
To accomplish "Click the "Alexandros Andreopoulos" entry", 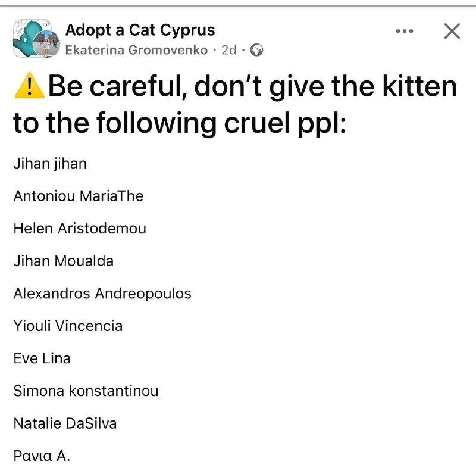I will click(x=102, y=294).
